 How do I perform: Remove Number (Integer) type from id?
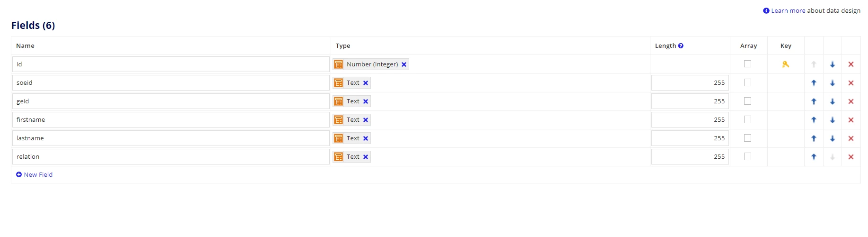[404, 64]
